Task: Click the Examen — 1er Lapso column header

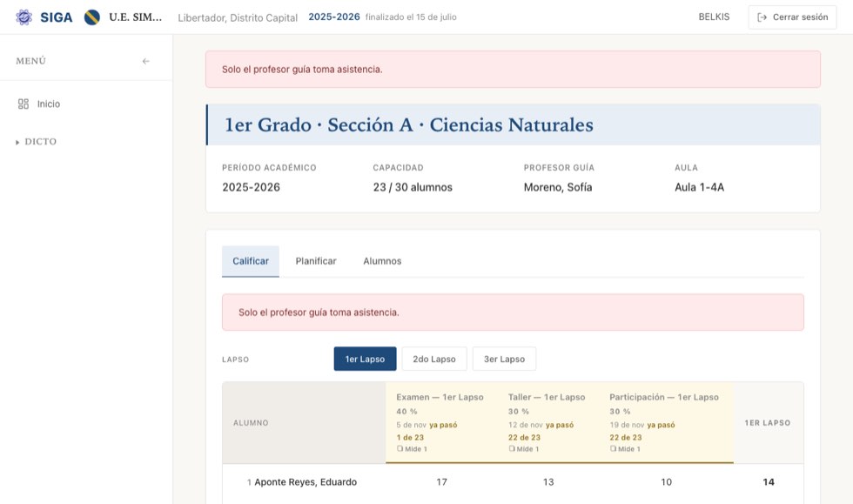Action: (440, 397)
